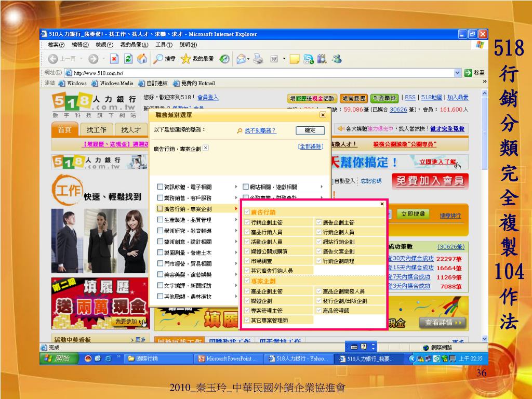
Task: Click the 會員登入 login link
Action: (x=208, y=97)
